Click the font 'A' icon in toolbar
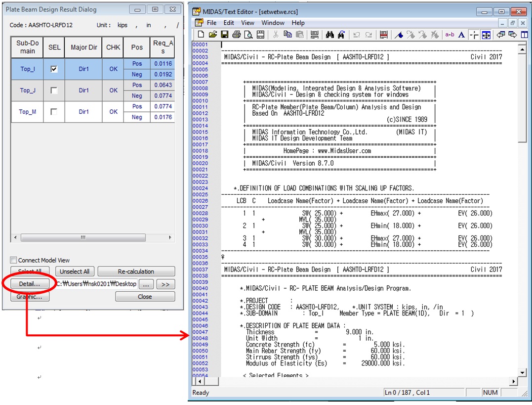This screenshot has height=405, width=532. (461, 35)
